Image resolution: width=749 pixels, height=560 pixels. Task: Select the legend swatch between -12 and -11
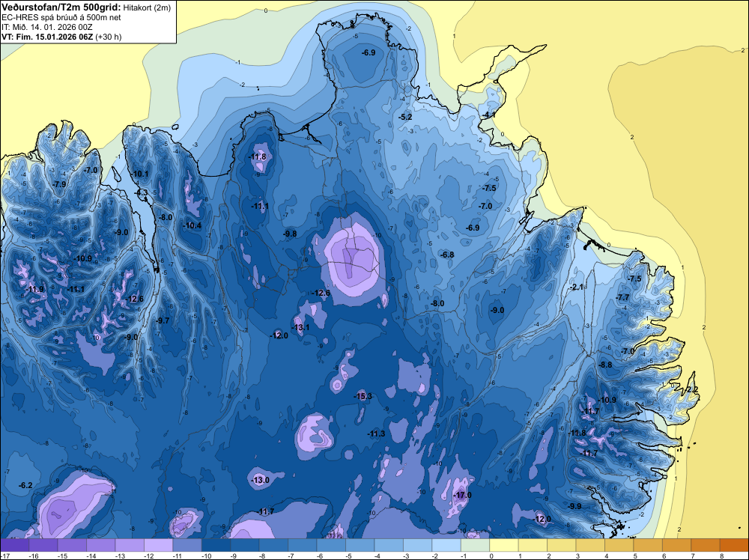[x=159, y=545]
